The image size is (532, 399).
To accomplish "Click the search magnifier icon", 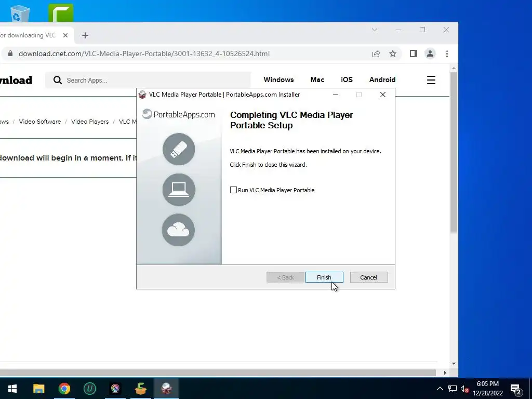I will pos(58,80).
